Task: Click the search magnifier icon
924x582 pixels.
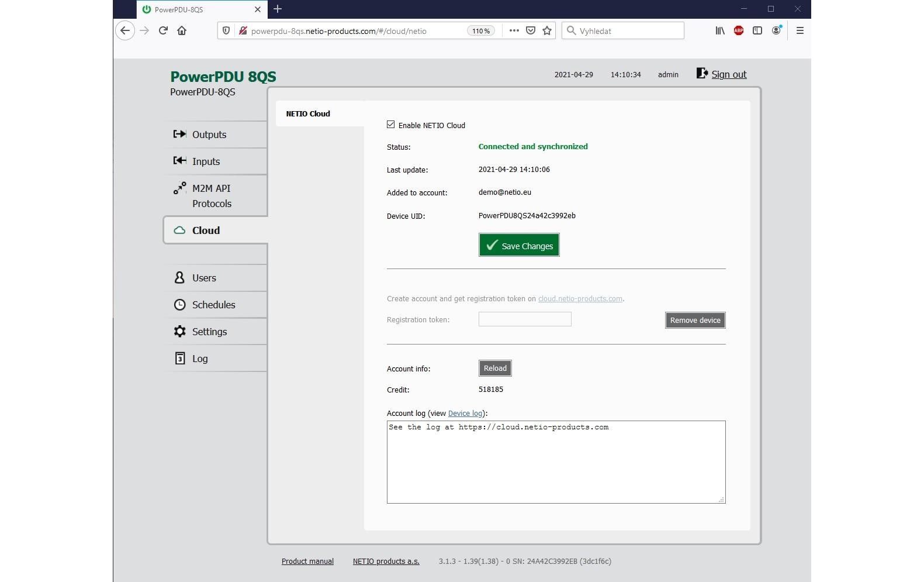Action: (x=572, y=30)
